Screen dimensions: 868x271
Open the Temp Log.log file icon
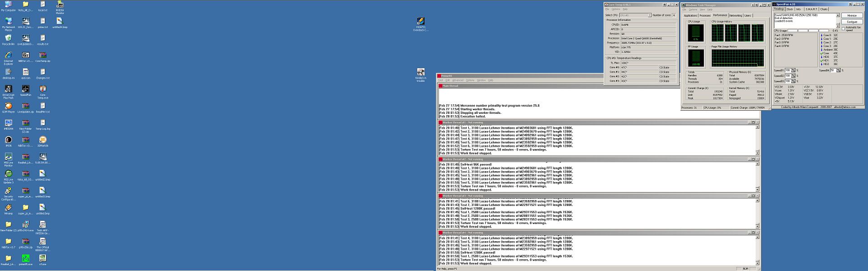coord(42,125)
